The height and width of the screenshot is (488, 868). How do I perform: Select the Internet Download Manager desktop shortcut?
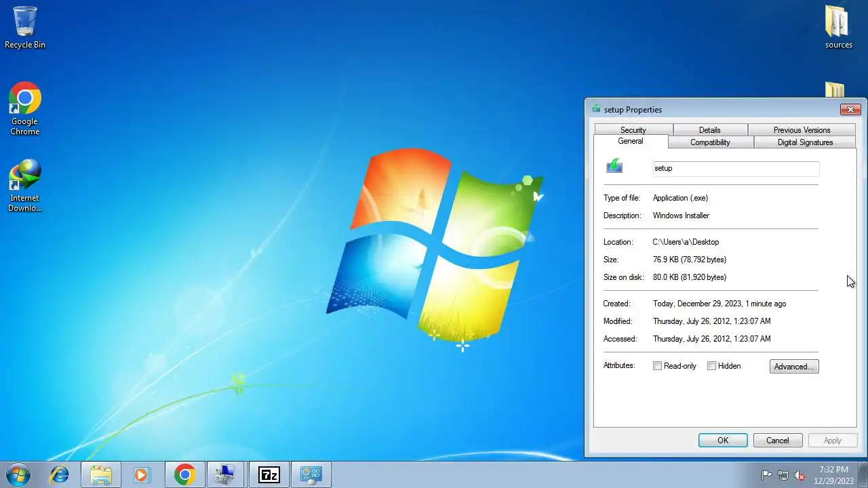[x=24, y=186]
